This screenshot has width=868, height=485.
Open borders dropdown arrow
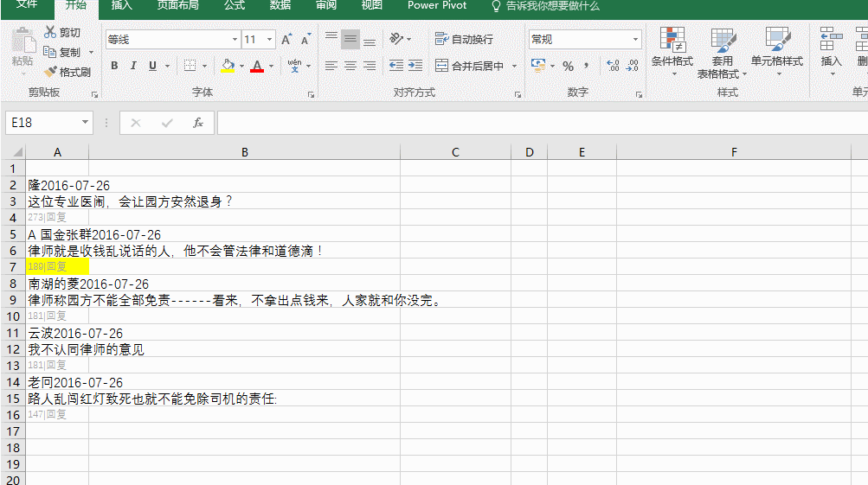204,67
